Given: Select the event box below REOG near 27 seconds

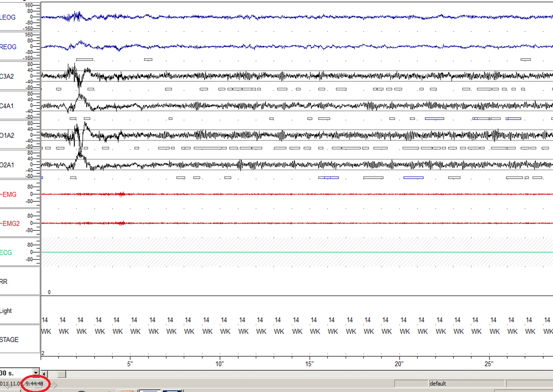Looking at the screenshot, I should [x=525, y=60].
